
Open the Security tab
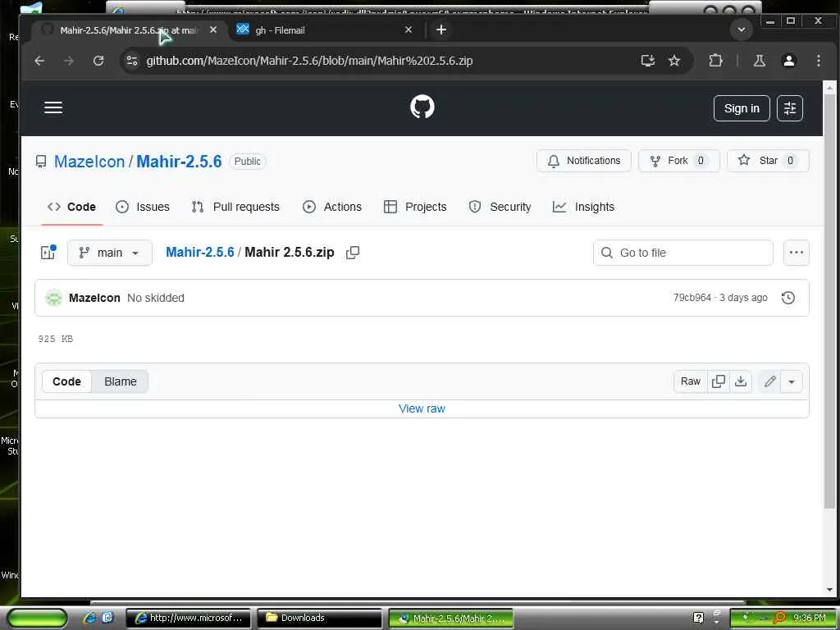coord(500,207)
